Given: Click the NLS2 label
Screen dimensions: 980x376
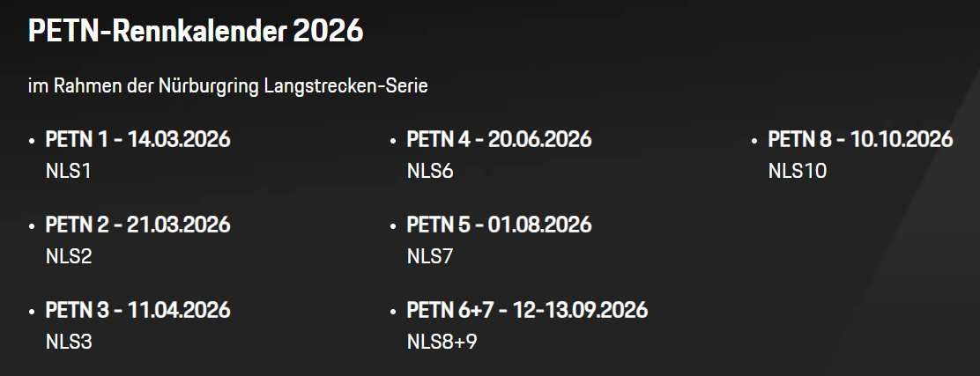Looking at the screenshot, I should click(x=69, y=256).
